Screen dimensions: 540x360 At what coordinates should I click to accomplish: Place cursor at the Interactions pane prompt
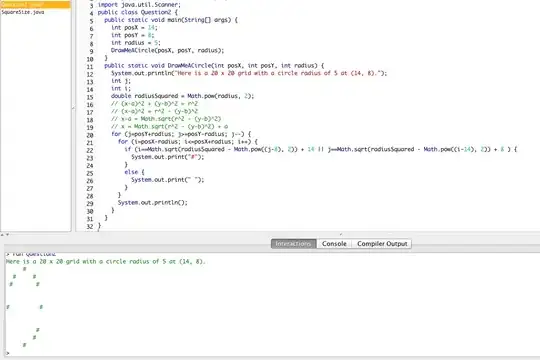point(8,353)
